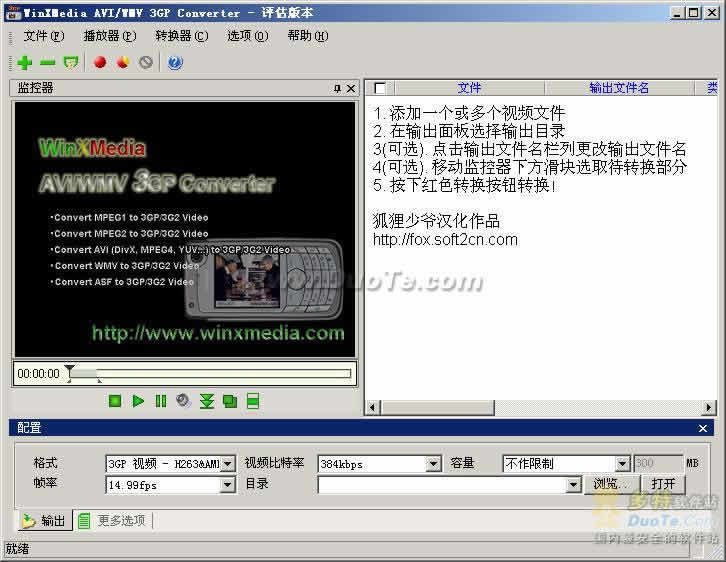The image size is (726, 562).
Task: Play the video with green triangle
Action: [138, 401]
